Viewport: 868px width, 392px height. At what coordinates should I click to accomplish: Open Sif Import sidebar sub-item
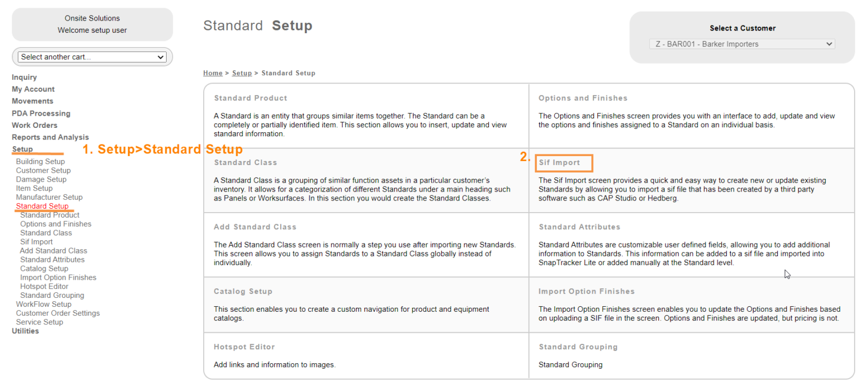click(x=37, y=241)
